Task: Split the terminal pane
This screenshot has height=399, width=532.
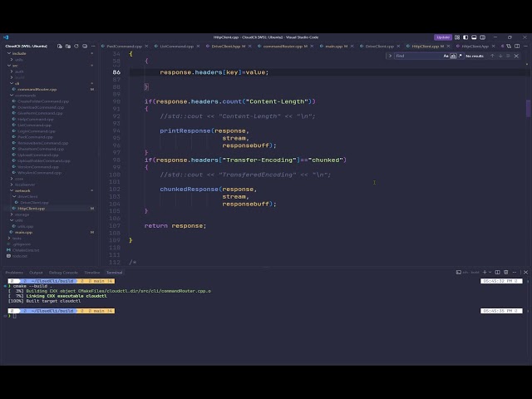Action: tap(497, 272)
